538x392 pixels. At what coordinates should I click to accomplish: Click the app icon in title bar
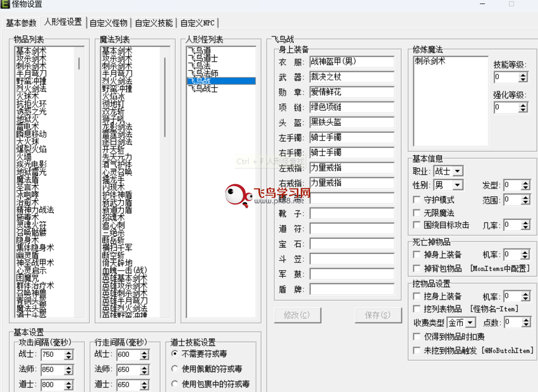pos(5,4)
